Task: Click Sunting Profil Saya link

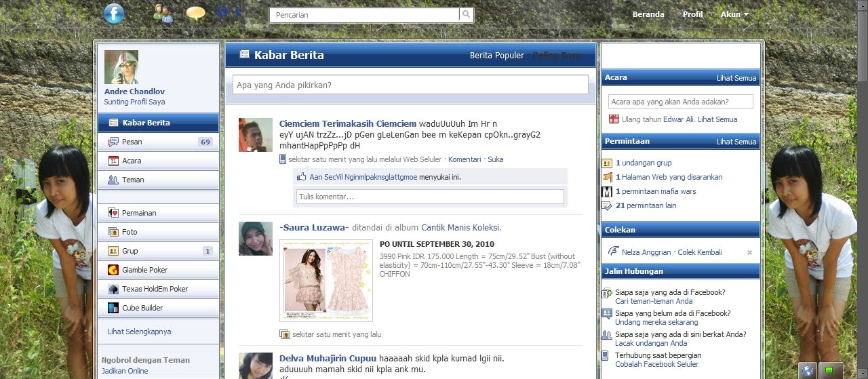Action: [x=134, y=102]
